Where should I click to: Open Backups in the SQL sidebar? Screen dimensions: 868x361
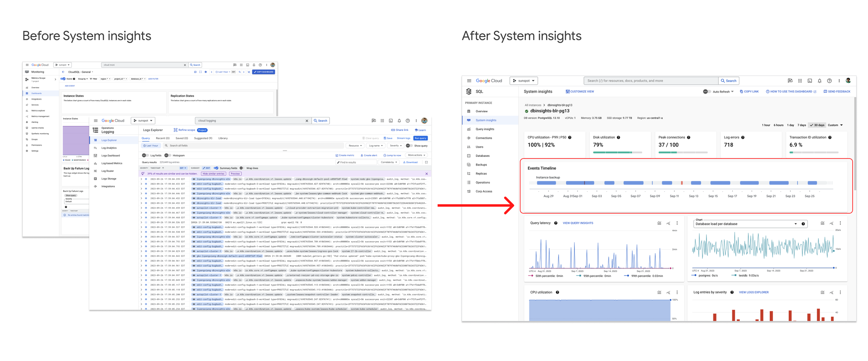click(x=481, y=165)
